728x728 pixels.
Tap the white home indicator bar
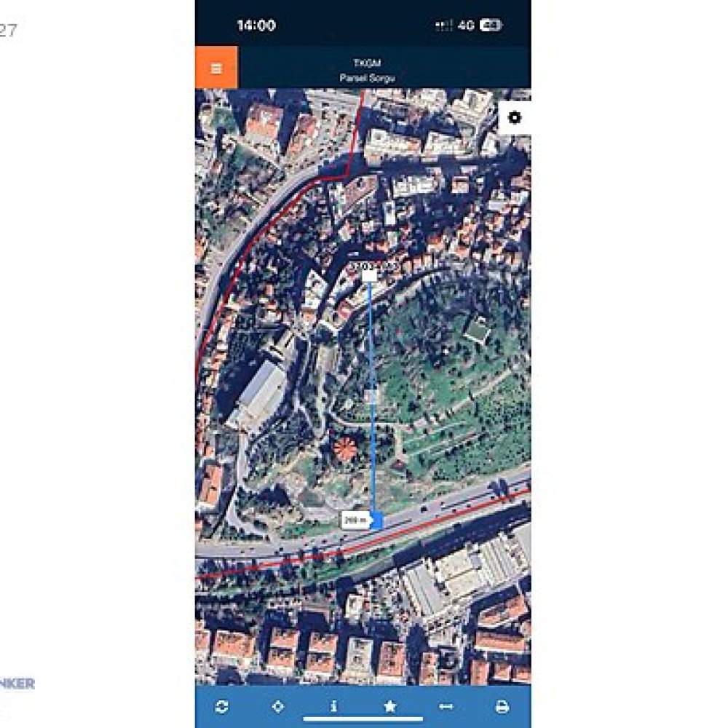click(363, 720)
